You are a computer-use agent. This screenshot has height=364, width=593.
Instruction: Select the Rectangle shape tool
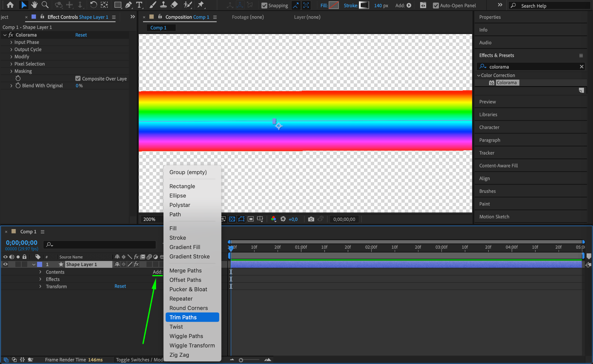[118, 5]
